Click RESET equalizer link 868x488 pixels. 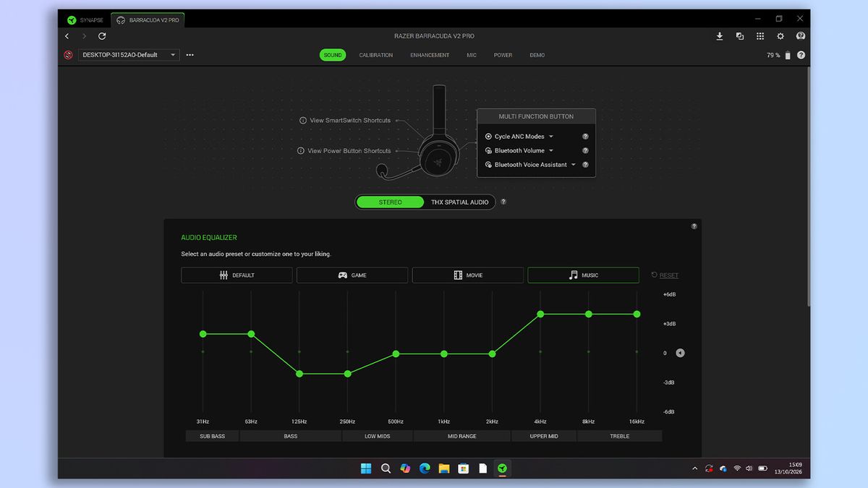coord(665,275)
